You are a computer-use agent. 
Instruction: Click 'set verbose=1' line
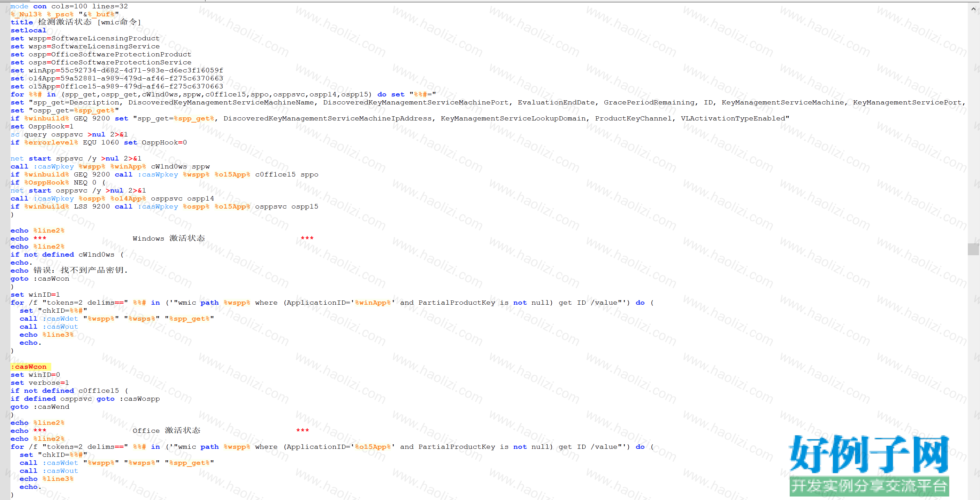pyautogui.click(x=40, y=383)
